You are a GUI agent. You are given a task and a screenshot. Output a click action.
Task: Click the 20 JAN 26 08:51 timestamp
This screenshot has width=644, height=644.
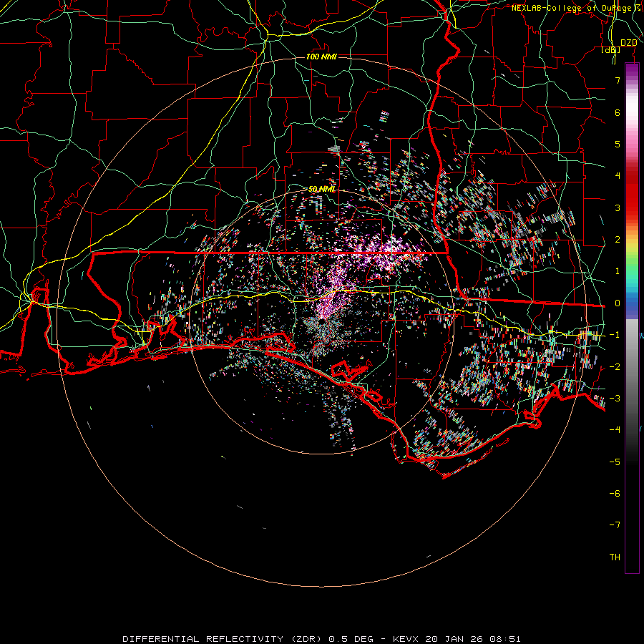pos(473,639)
